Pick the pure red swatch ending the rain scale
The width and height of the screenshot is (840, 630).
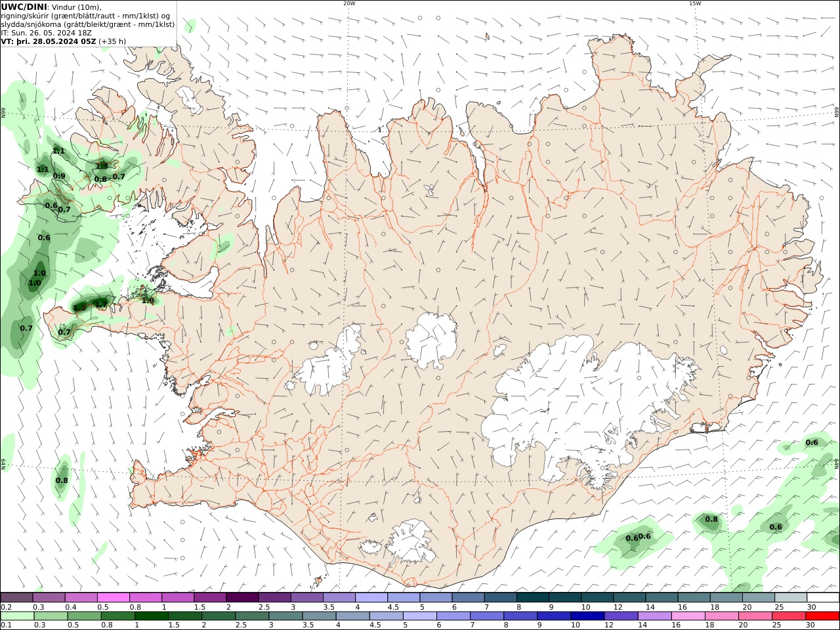click(x=822, y=616)
